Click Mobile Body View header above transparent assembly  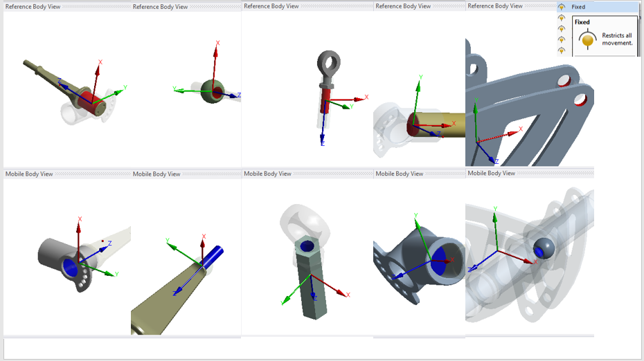point(491,173)
